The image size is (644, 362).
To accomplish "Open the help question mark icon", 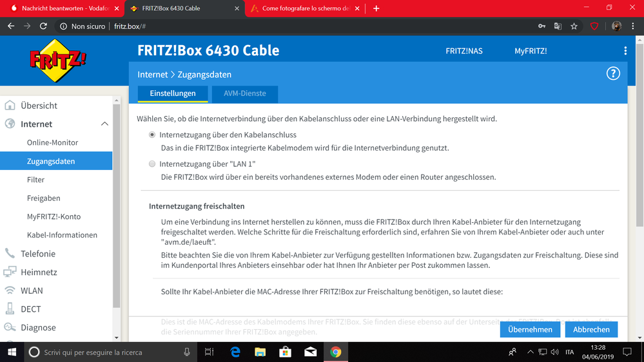I will (x=613, y=74).
